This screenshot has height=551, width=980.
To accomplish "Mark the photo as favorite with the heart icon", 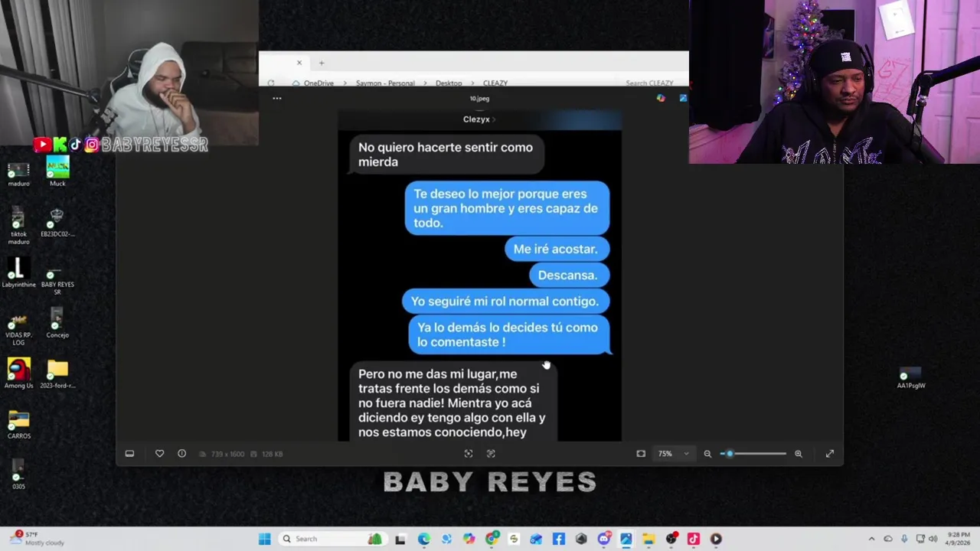I will [x=159, y=454].
